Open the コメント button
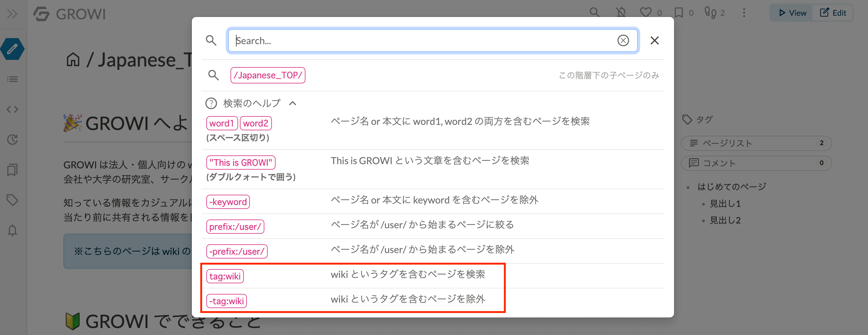 click(x=756, y=163)
